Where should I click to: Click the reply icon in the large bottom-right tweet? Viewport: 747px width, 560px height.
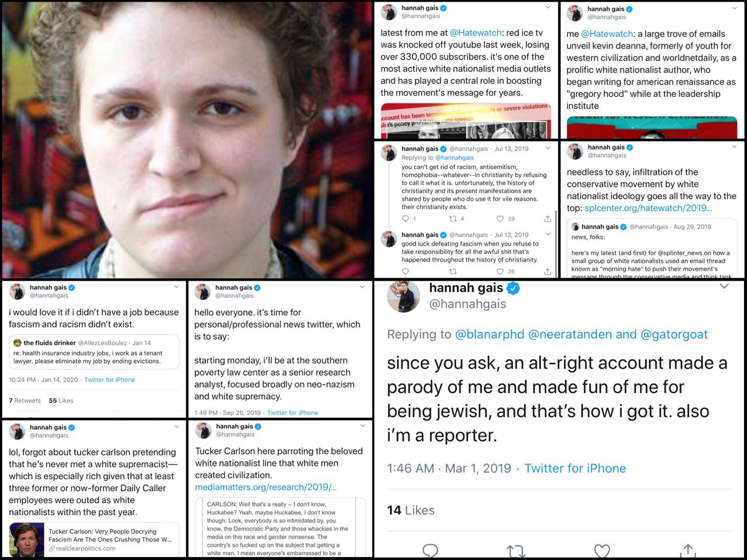(x=430, y=551)
